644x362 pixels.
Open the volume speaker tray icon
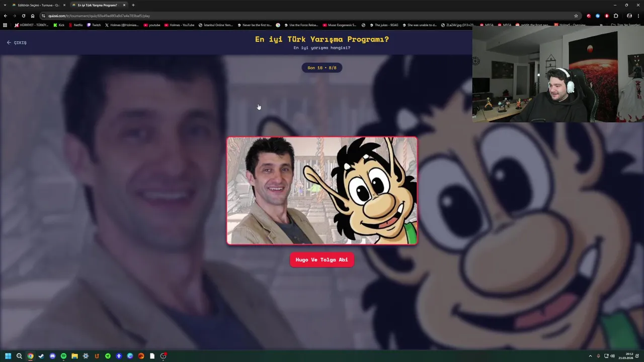tap(612, 356)
